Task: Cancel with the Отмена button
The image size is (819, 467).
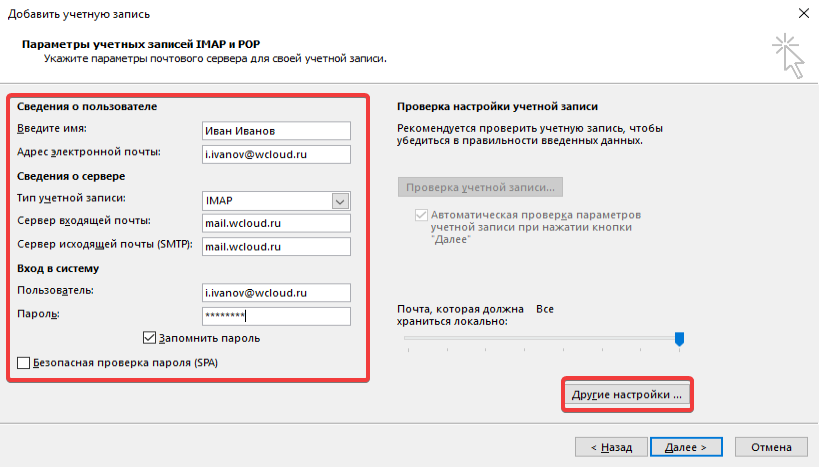Action: coord(772,447)
